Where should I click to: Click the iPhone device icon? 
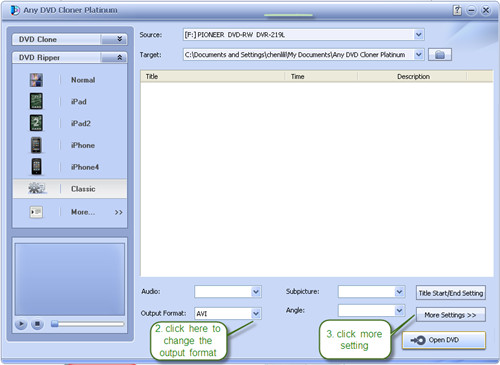tap(36, 145)
